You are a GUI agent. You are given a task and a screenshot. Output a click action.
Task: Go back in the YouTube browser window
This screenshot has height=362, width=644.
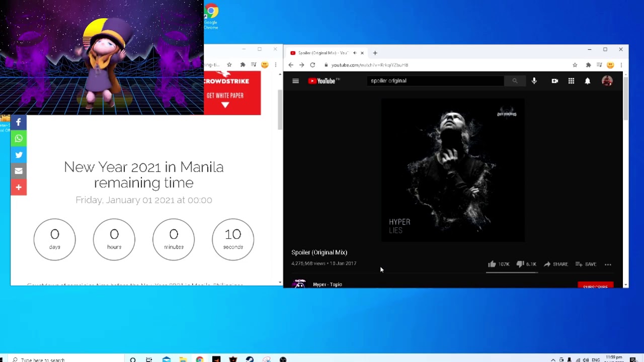[291, 65]
